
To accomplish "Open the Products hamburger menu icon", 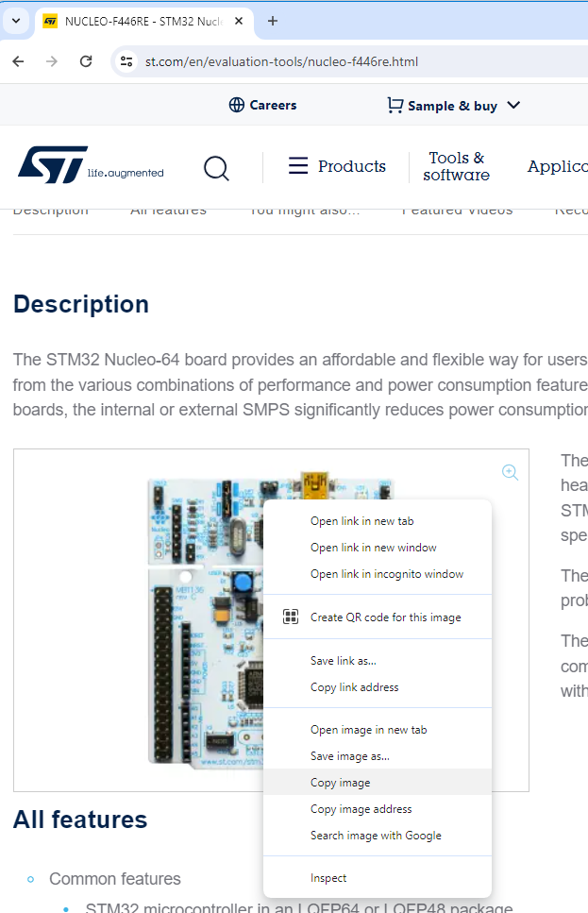I will tap(298, 166).
